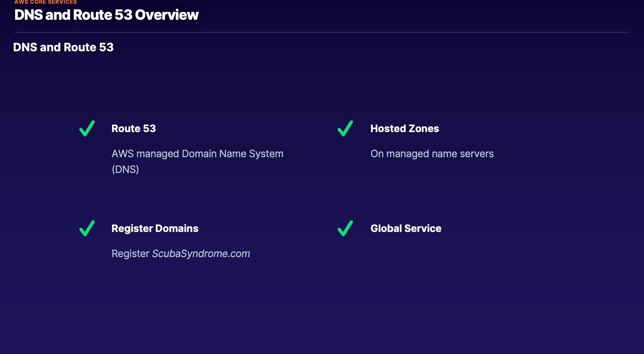
Task: Click the plain word 'Register' before ScubaSyndrome.com
Action: click(130, 253)
